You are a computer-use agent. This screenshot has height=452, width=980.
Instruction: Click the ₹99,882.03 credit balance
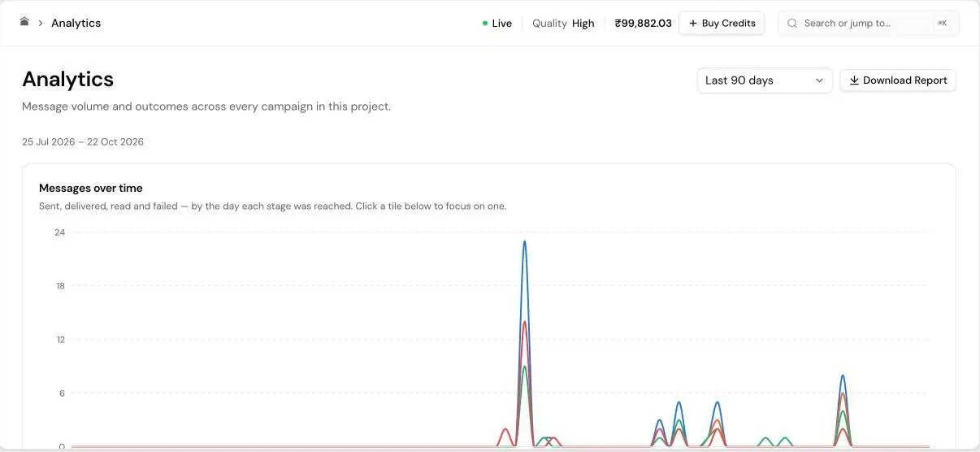pyautogui.click(x=643, y=24)
